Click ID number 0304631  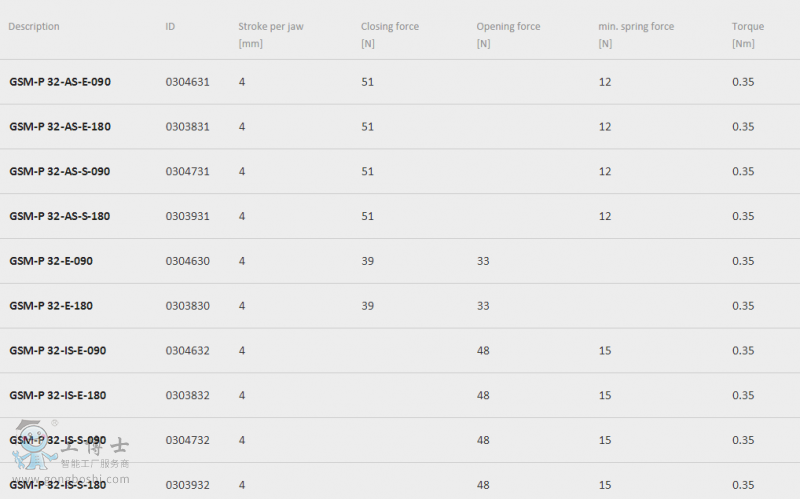point(187,82)
